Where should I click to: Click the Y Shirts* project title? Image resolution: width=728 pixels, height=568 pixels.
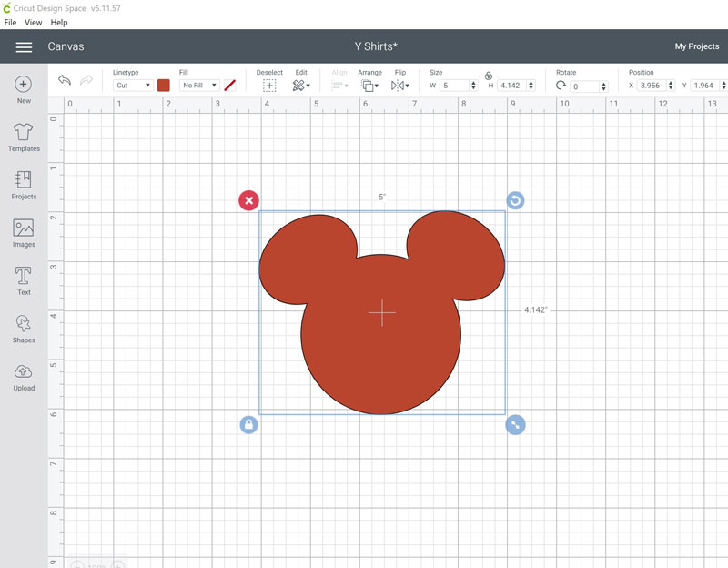376,46
